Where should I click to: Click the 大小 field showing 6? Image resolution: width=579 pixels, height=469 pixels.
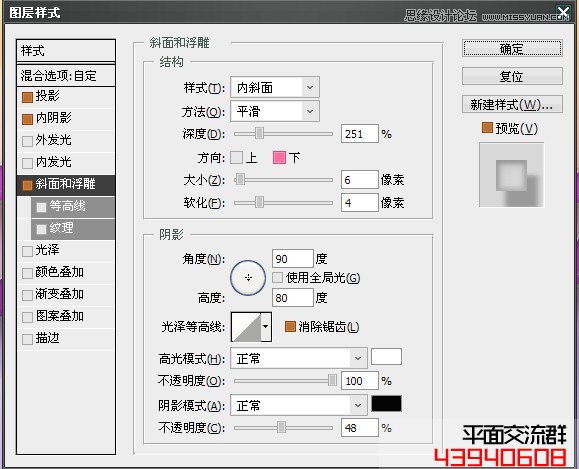click(360, 180)
